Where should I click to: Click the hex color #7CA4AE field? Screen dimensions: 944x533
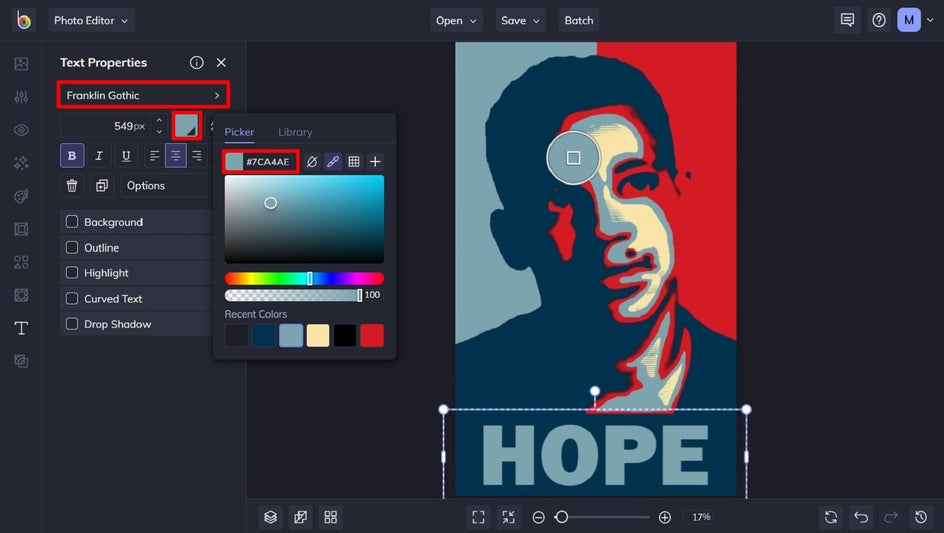tap(261, 161)
